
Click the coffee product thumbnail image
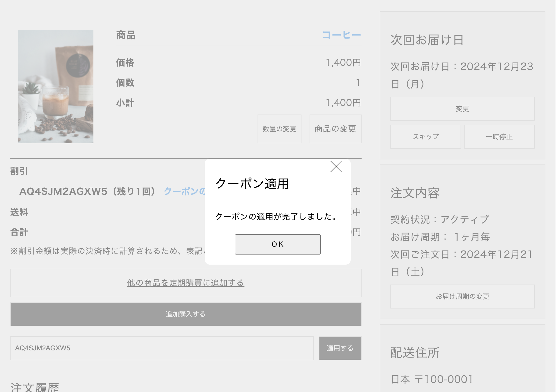(x=56, y=87)
